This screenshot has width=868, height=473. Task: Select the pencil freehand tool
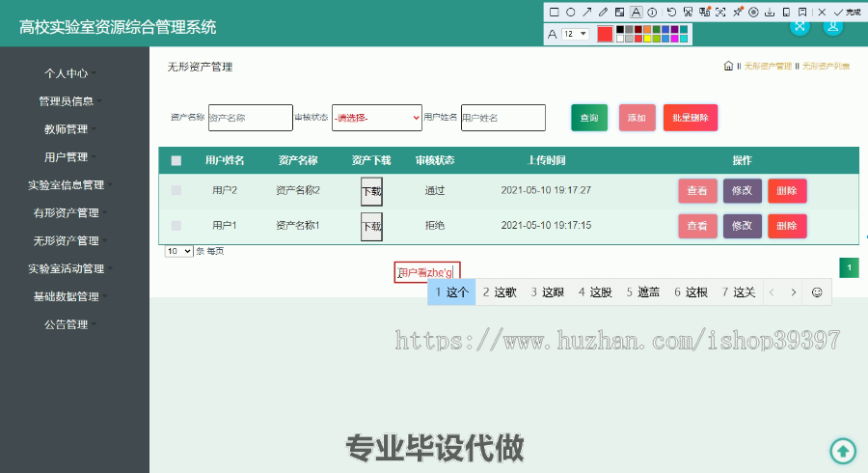pyautogui.click(x=604, y=12)
